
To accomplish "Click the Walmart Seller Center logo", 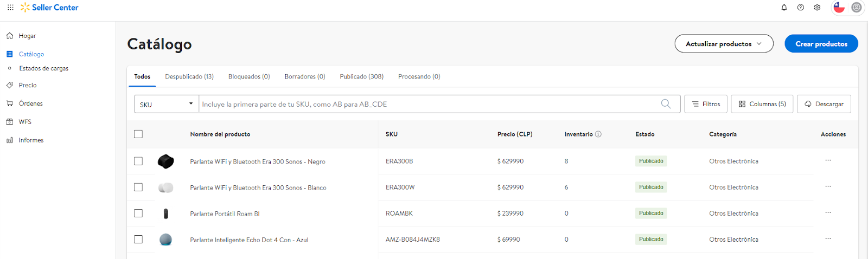I will [49, 8].
